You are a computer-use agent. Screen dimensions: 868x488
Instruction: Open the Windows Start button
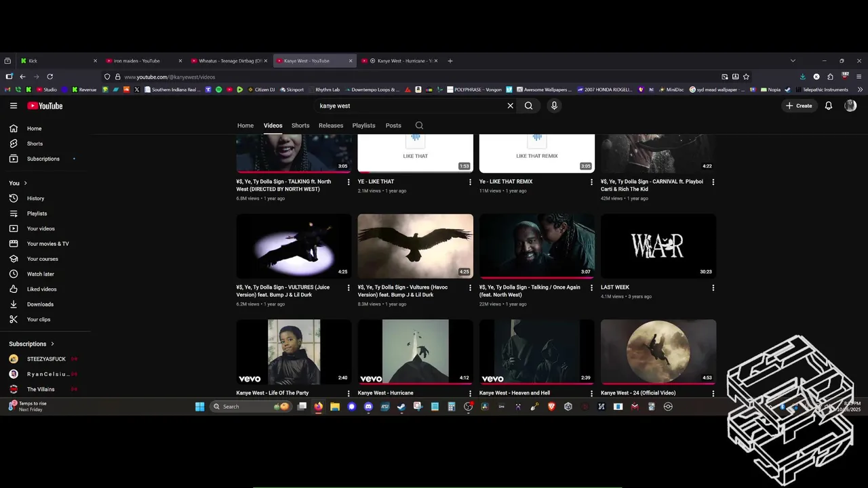[200, 407]
